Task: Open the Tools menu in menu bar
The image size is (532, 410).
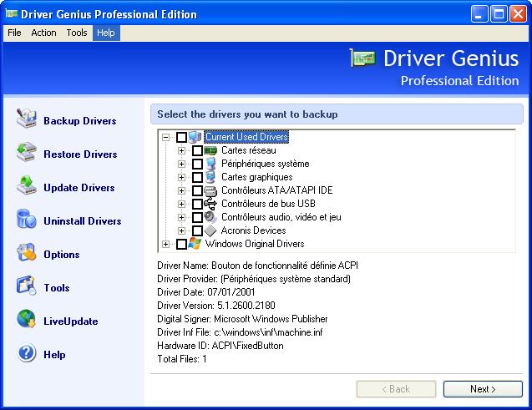Action: pyautogui.click(x=77, y=33)
